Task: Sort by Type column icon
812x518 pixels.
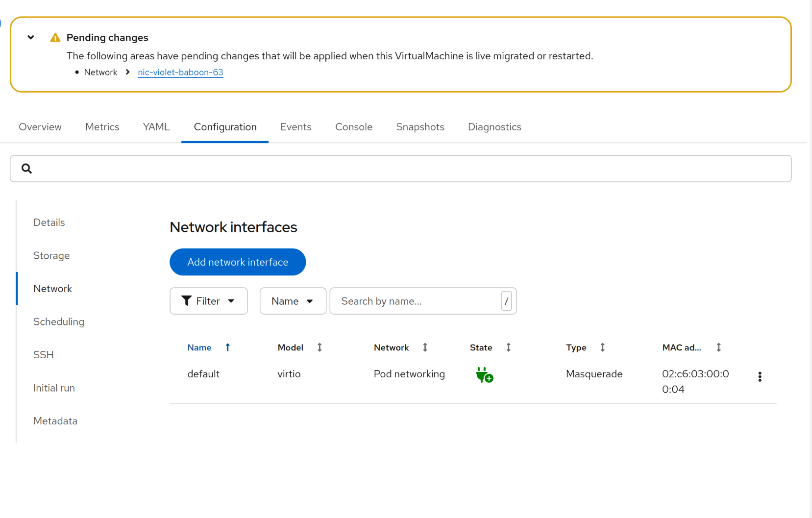Action: click(x=602, y=347)
